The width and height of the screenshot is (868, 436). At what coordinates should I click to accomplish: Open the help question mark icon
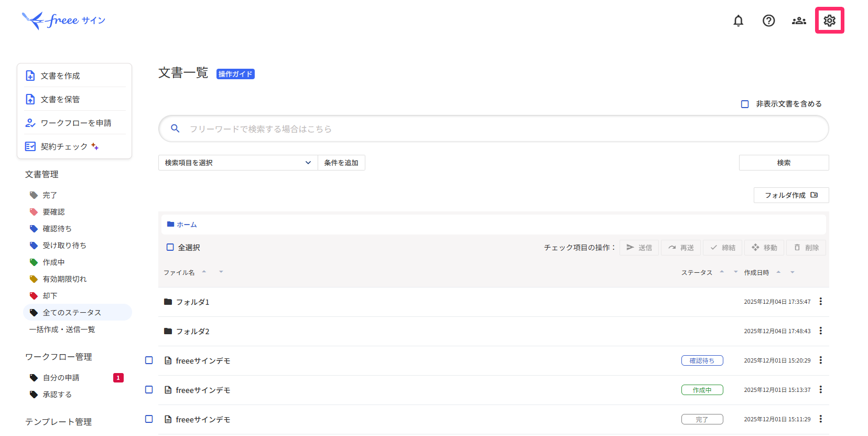pos(768,20)
